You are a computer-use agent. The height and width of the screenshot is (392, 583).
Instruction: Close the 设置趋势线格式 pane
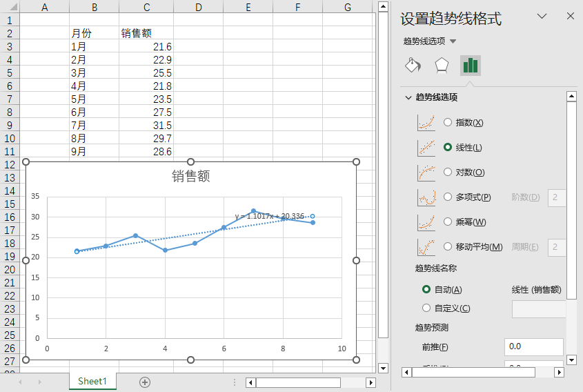coord(570,17)
